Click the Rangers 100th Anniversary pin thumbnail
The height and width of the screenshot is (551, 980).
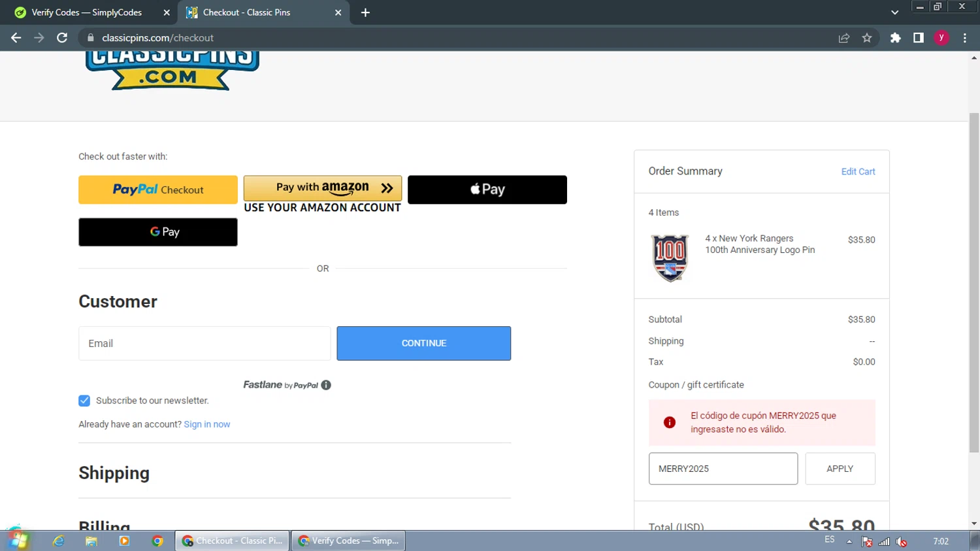tap(670, 258)
